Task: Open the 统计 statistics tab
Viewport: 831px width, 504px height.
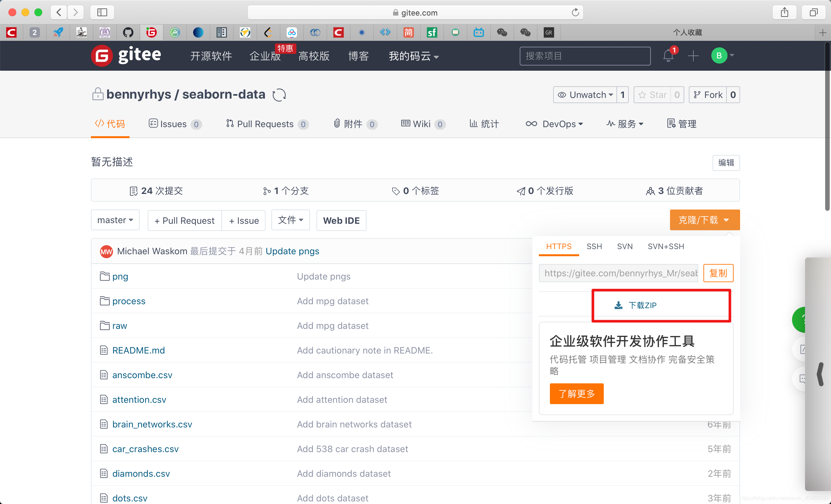Action: [484, 124]
